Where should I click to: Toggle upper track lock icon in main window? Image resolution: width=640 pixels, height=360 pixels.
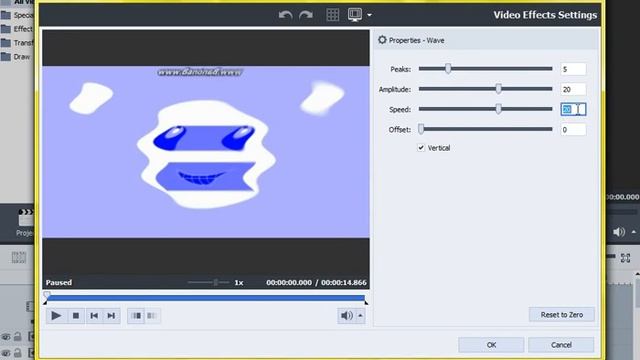tap(18, 337)
